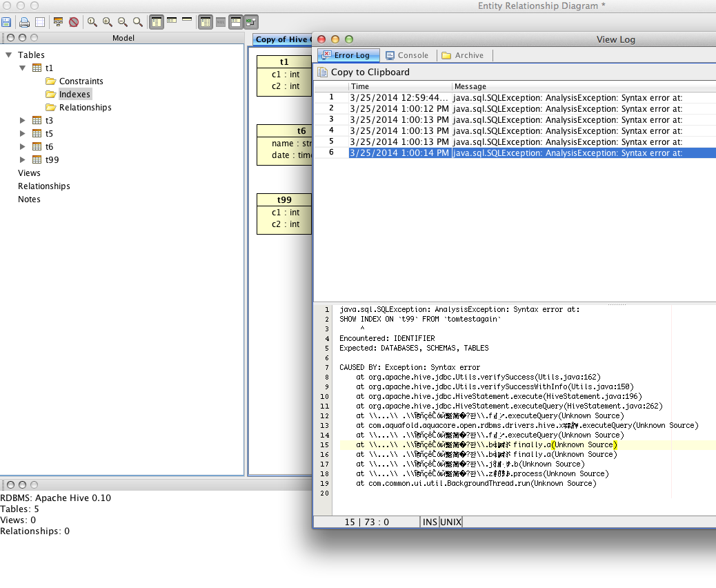Select log row number 4

click(x=515, y=130)
